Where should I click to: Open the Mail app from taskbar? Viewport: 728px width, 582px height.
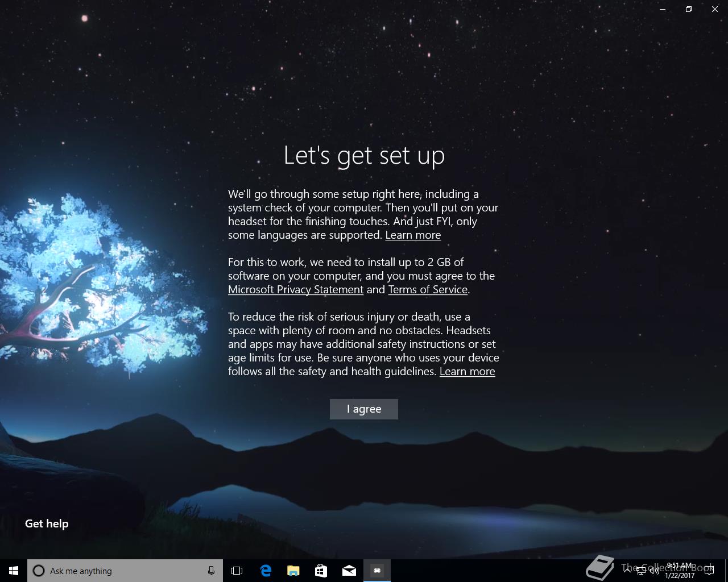349,571
